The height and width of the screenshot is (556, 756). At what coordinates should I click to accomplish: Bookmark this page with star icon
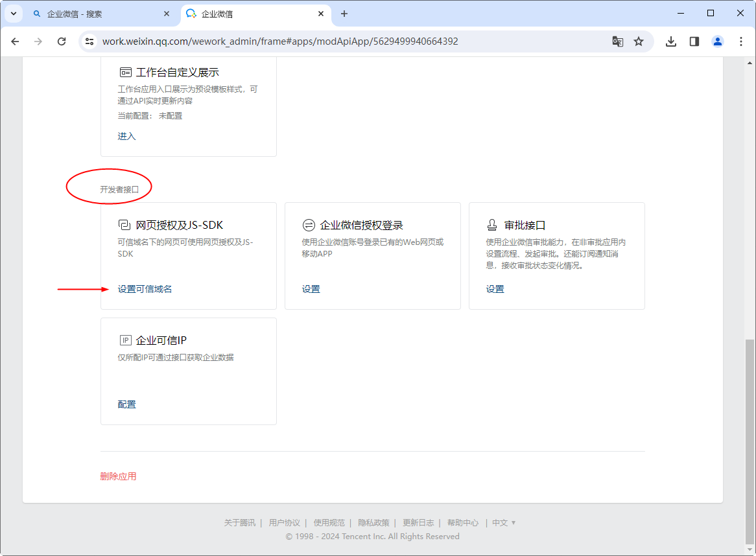click(x=639, y=41)
